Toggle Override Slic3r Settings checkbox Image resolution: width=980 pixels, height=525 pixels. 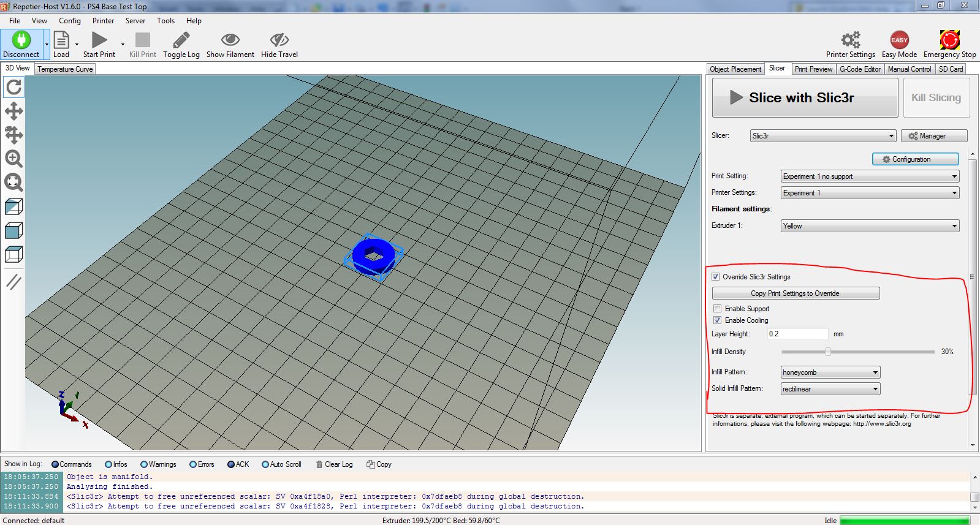[716, 277]
